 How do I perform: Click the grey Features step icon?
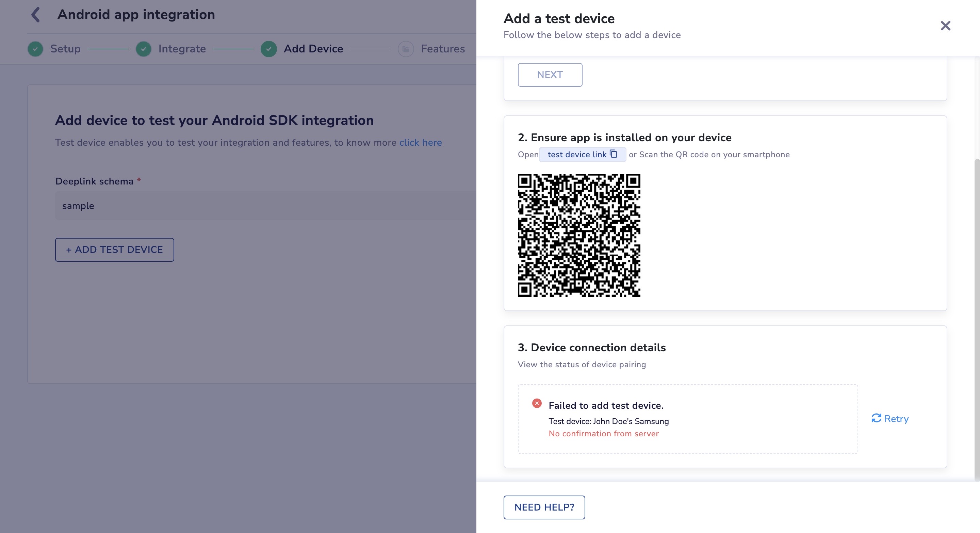point(406,49)
